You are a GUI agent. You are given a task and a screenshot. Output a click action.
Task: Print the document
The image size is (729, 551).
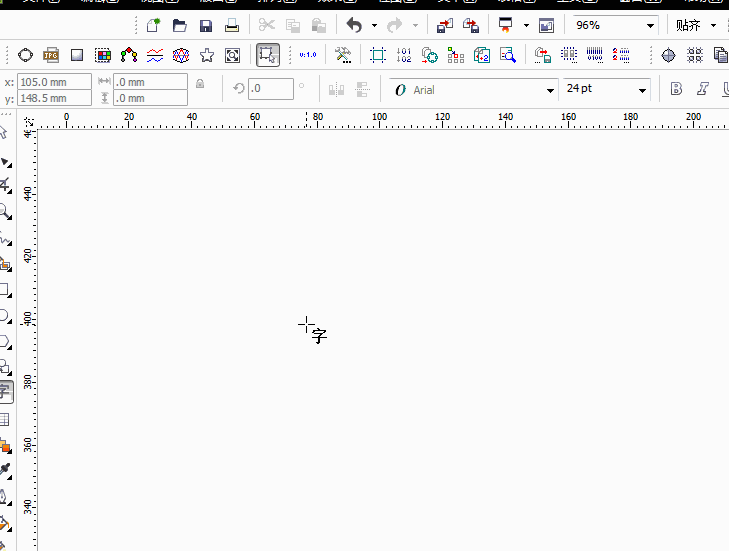coord(232,26)
